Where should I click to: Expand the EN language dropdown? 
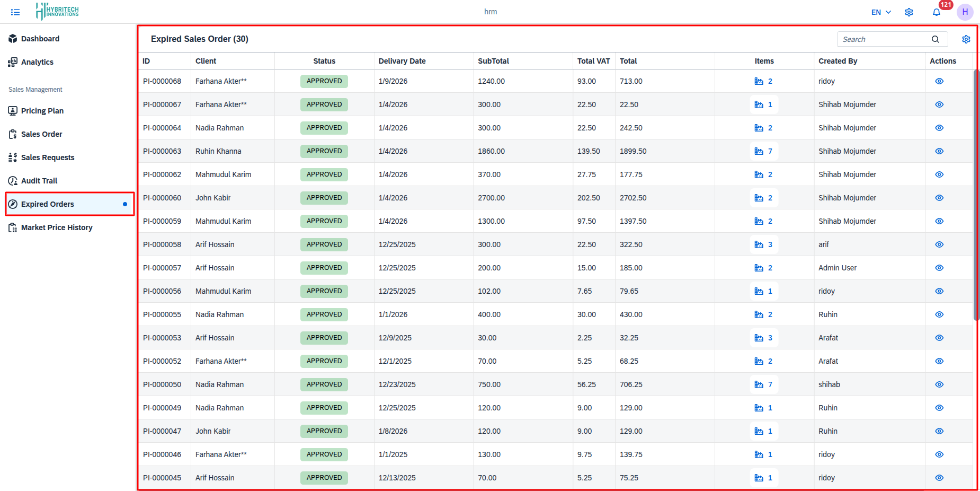pos(881,12)
